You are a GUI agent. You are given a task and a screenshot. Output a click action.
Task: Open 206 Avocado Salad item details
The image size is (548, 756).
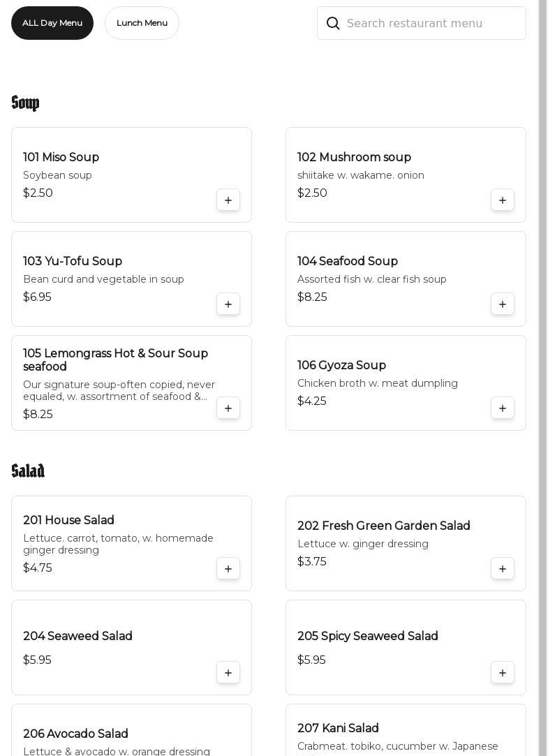pos(75,734)
